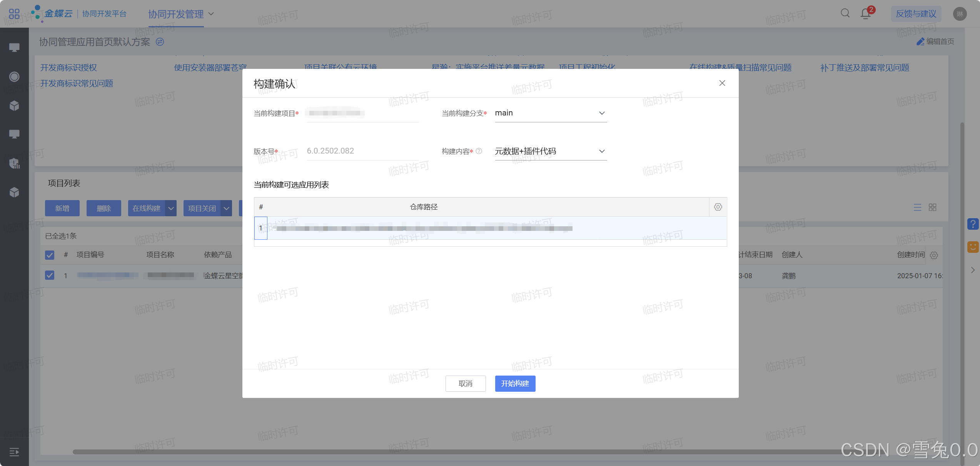Click 取消 button in dialog
This screenshot has width=980, height=466.
(x=466, y=384)
